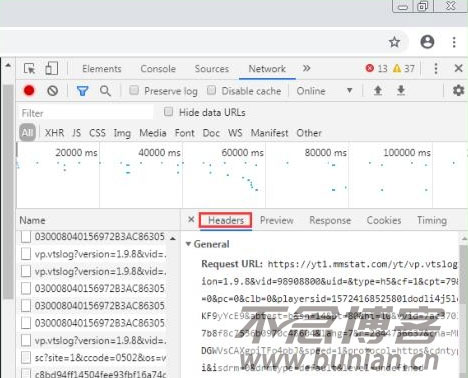Viewport: 468px width, 378px height.
Task: Click in the Filter text field
Action: click(x=86, y=113)
